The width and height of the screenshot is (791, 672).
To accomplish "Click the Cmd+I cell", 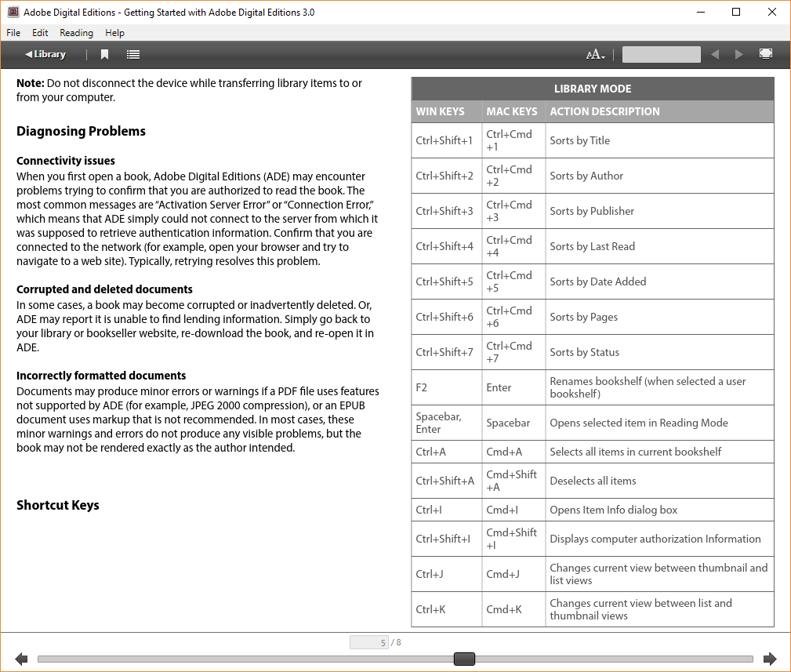I will point(513,510).
